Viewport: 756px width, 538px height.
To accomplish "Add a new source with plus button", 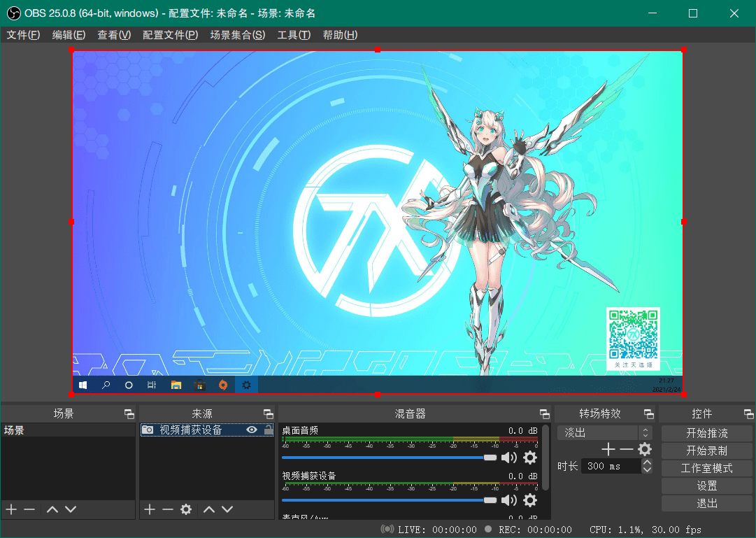I will (150, 509).
